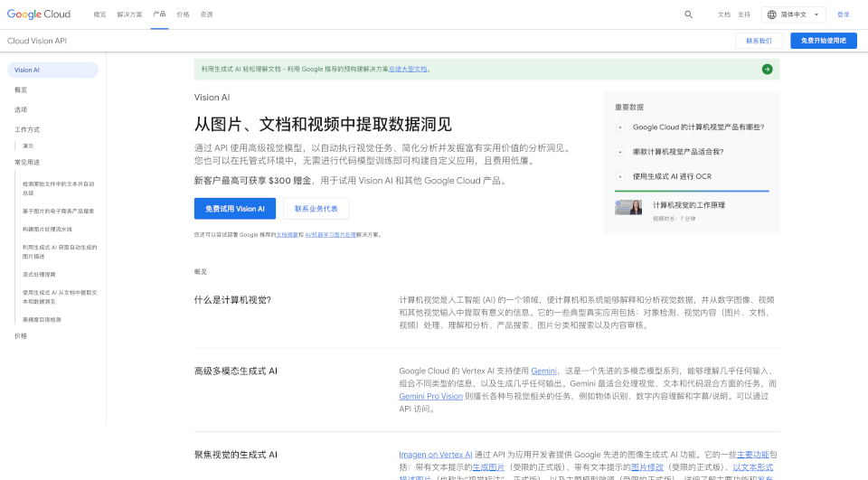
Task: Click the 文档 header link
Action: 724,15
